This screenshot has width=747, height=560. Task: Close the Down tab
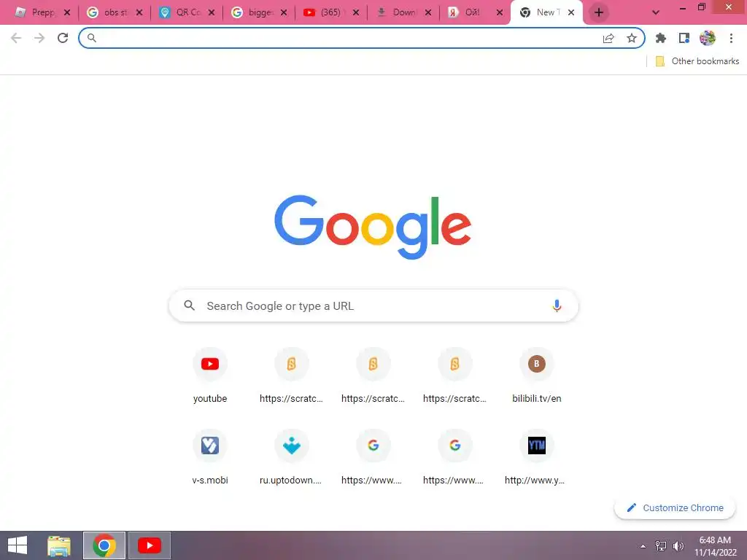pos(427,12)
